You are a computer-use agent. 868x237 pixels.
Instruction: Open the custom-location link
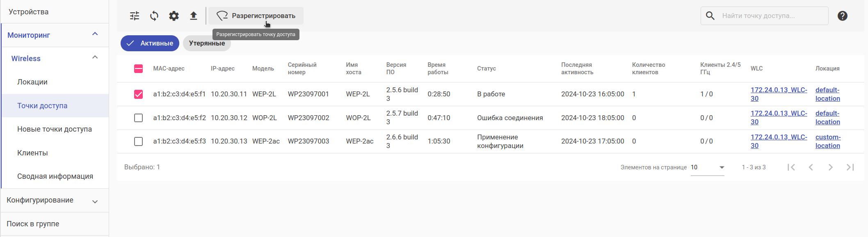pos(828,141)
